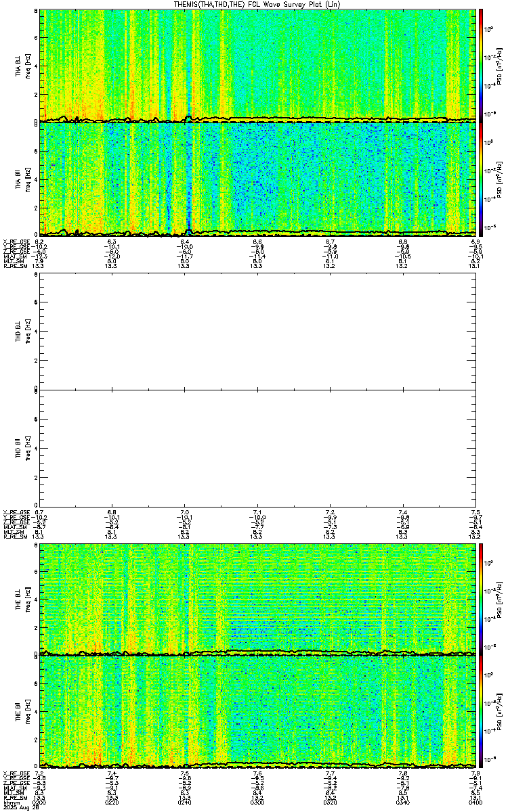This screenshot has height=812, width=508.
Task: Click the THE BL freq [Hz] axis label
Action: point(28,600)
